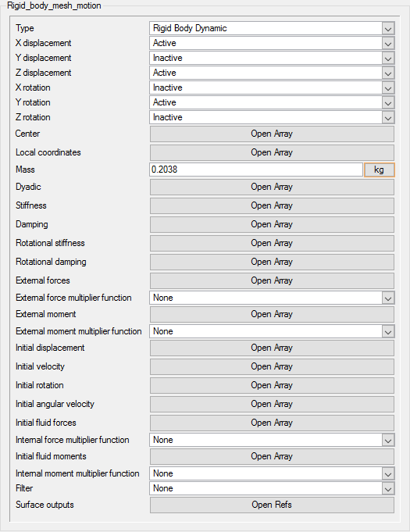Open the Stiffness array

pos(272,205)
